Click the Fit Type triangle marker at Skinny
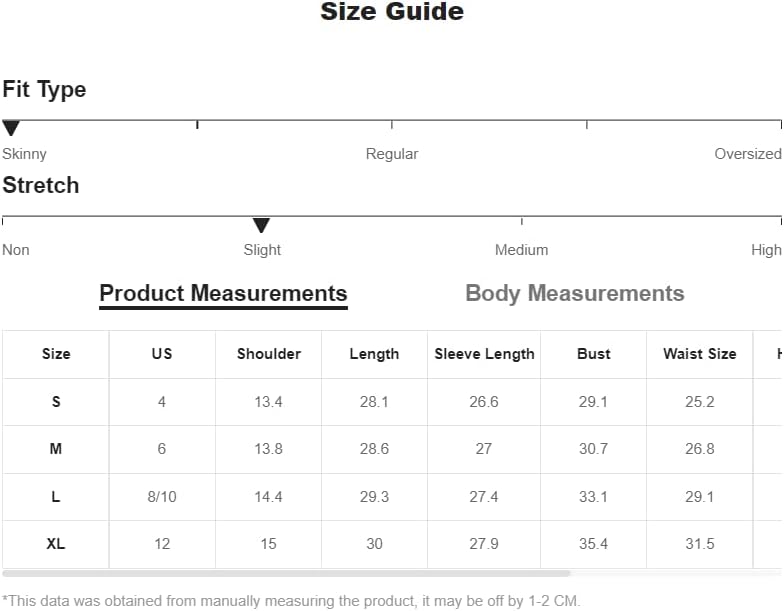This screenshot has width=784, height=611. (11, 128)
